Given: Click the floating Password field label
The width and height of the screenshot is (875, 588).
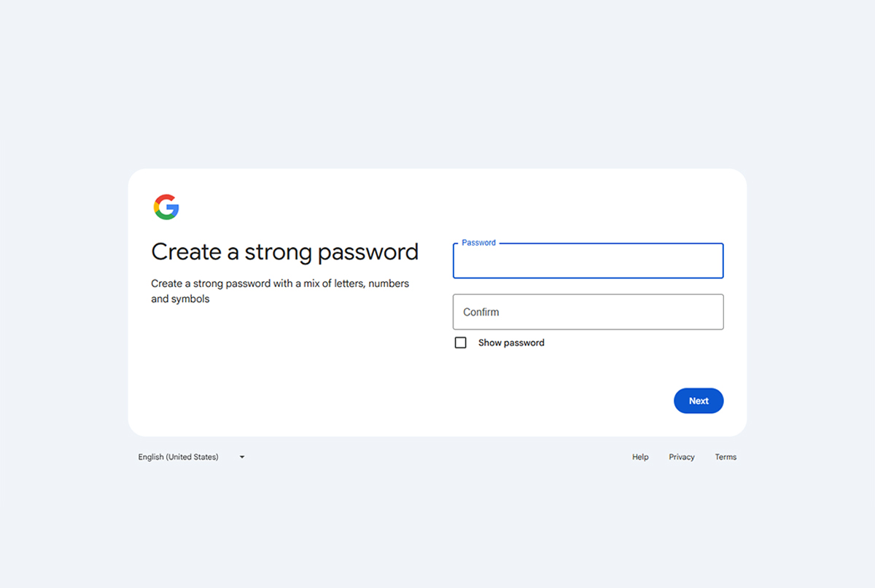Looking at the screenshot, I should click(x=478, y=243).
